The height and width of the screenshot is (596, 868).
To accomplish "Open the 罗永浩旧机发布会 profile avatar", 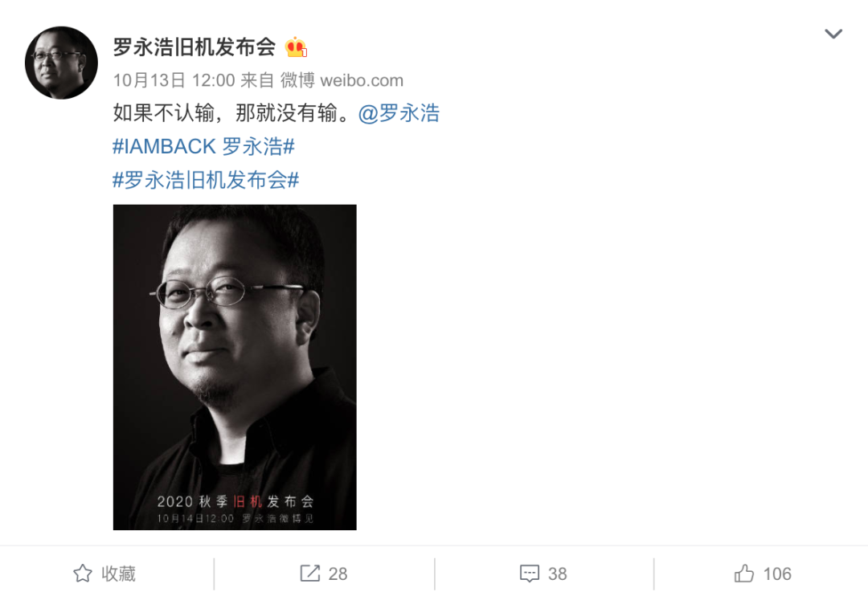I will [61, 63].
